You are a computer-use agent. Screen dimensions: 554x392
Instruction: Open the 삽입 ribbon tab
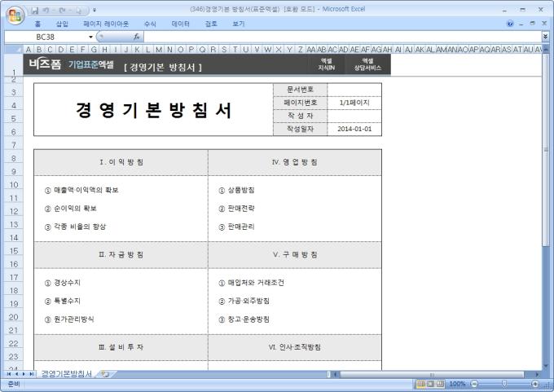[x=62, y=24]
